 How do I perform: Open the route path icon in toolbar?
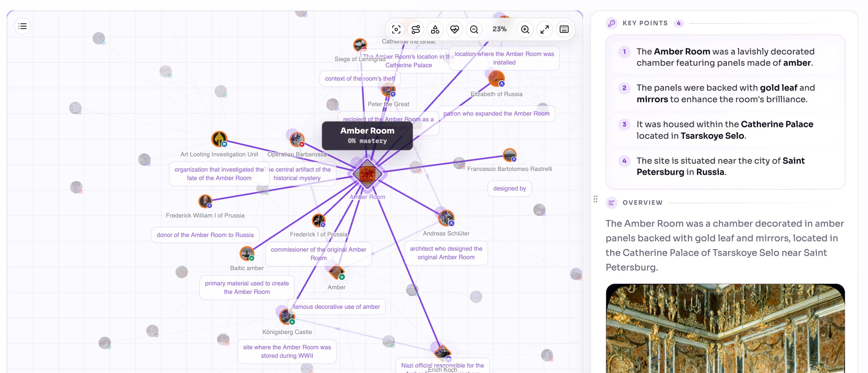(416, 29)
